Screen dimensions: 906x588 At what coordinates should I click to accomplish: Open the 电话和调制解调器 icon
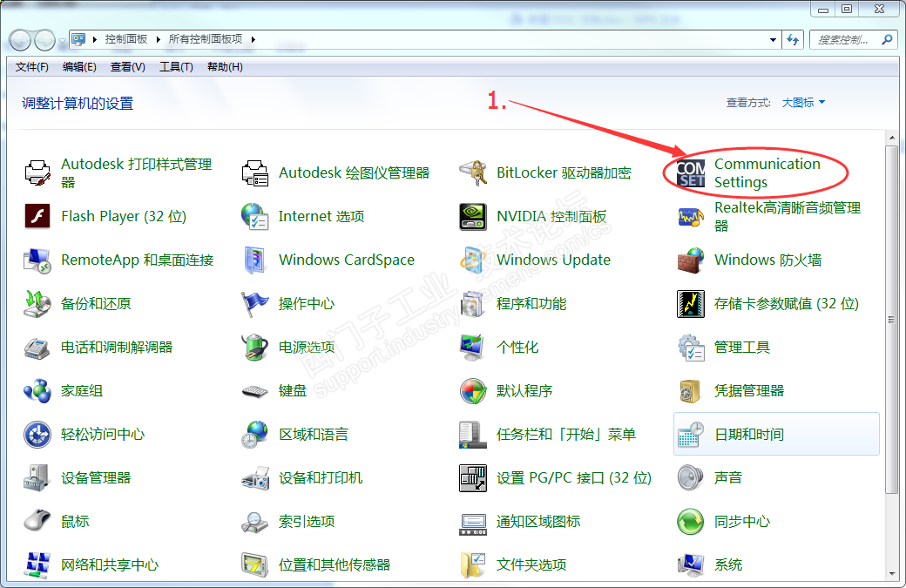37,348
